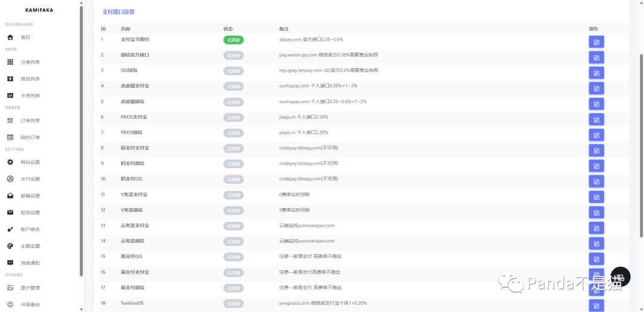Click 已关闭 badge for 码支付QQ

point(233,180)
